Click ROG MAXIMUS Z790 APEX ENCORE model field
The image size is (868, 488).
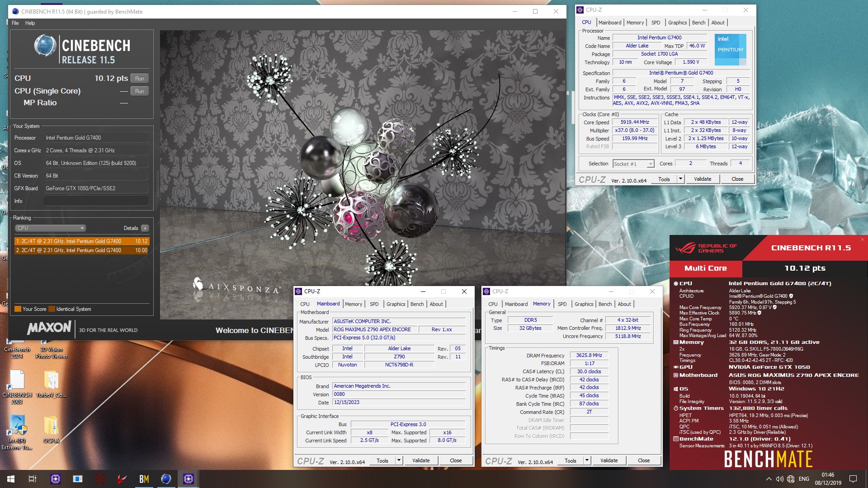[375, 329]
